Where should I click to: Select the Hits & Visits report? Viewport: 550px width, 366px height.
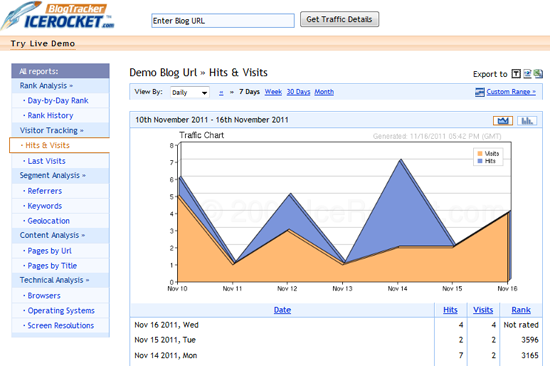47,145
